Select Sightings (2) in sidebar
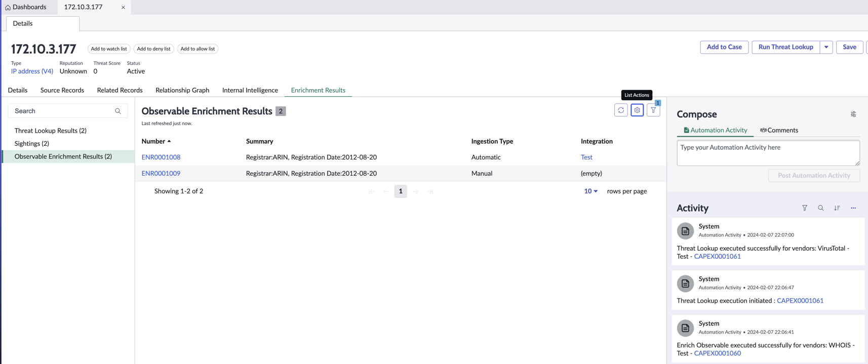Viewport: 868px width, 364px height. pyautogui.click(x=32, y=144)
